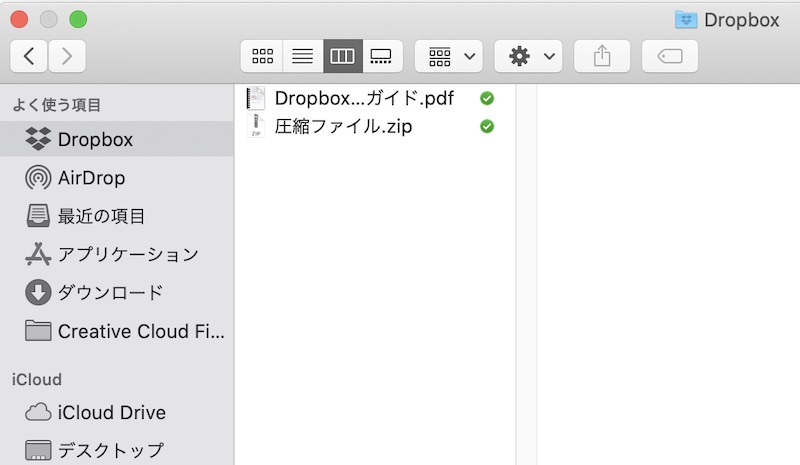Open the gear action menu

[529, 56]
